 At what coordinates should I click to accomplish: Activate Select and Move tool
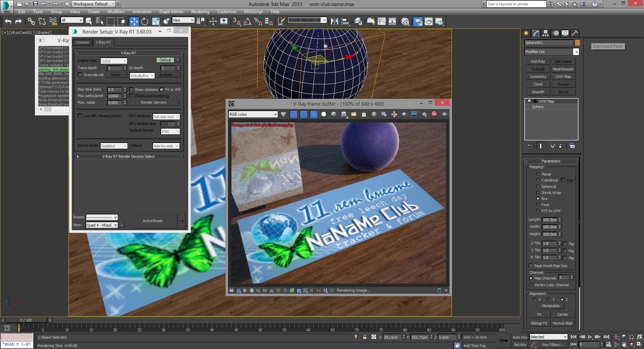[134, 21]
